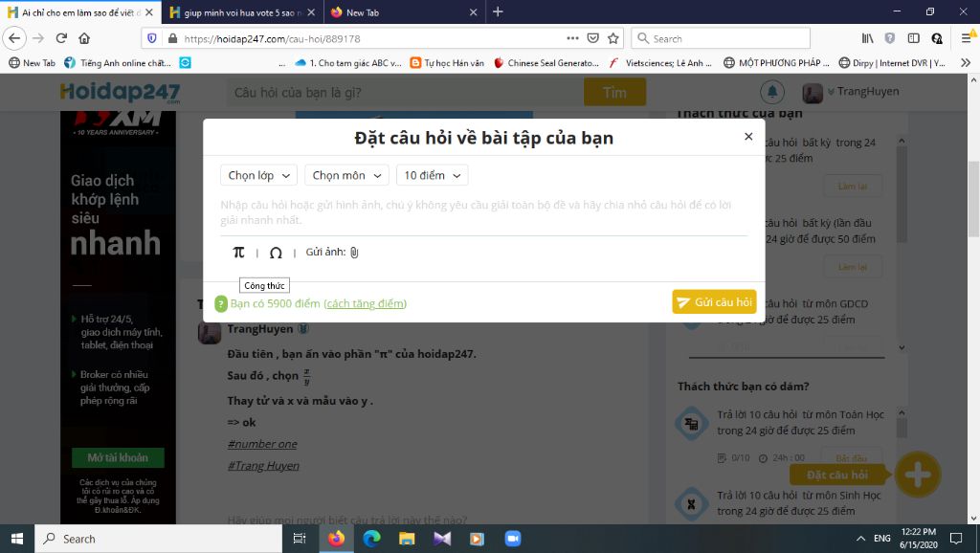
Task: Click the pi formula icon
Action: tap(238, 253)
